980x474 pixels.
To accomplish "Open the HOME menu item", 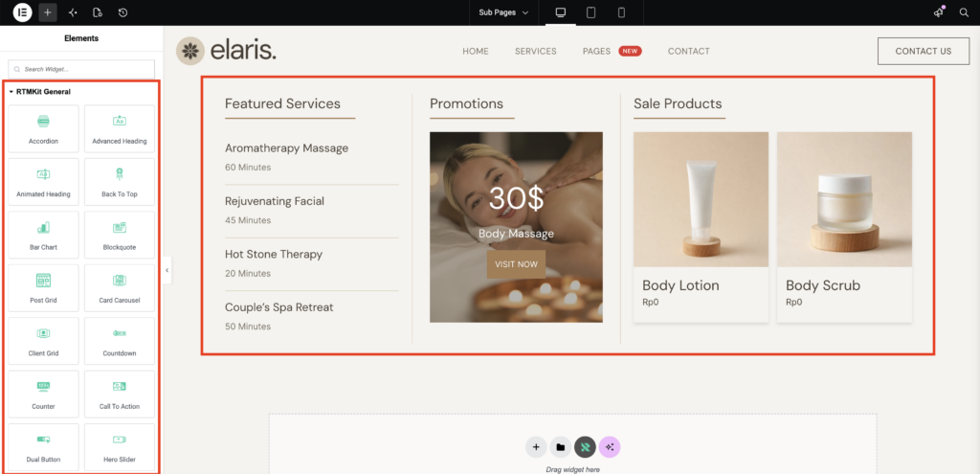I will tap(476, 52).
